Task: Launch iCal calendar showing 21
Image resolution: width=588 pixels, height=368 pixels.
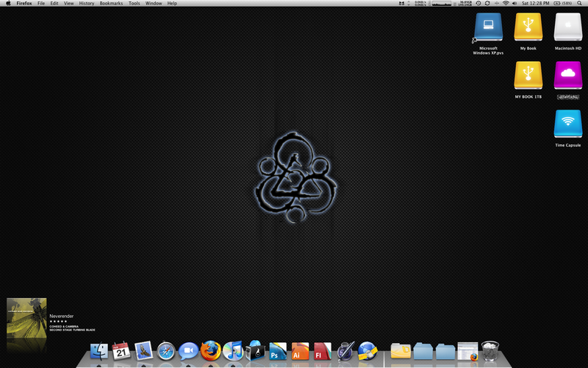Action: 121,351
